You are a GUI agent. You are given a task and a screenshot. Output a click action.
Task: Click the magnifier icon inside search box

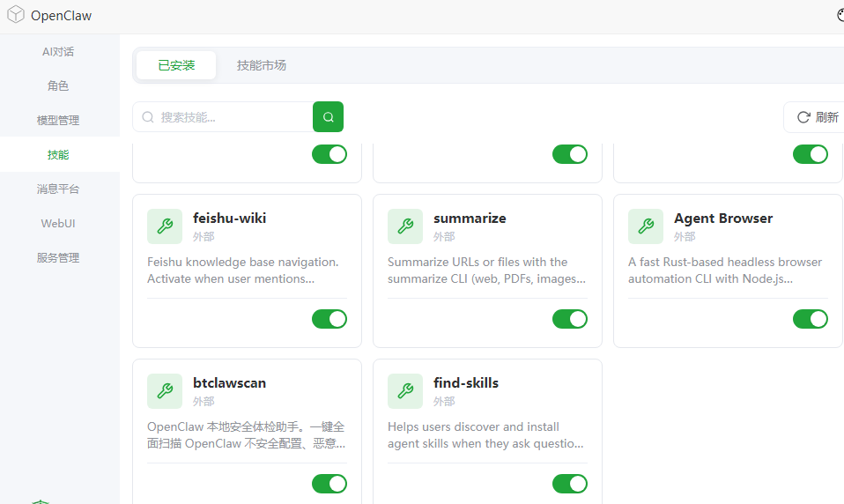point(147,117)
